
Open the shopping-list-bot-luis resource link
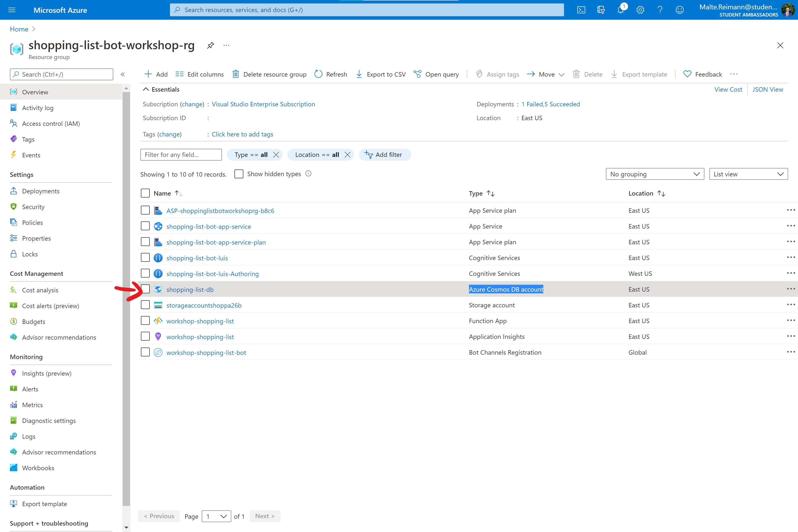(197, 258)
